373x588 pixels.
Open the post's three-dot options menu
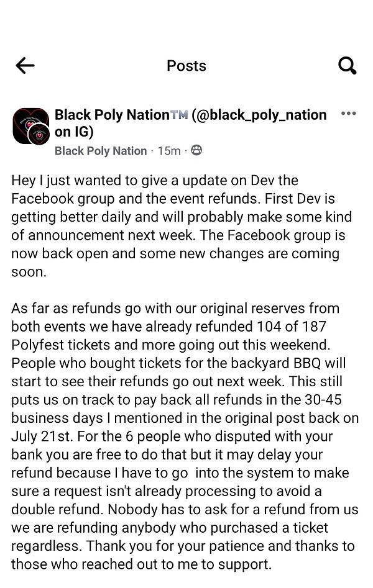348,113
